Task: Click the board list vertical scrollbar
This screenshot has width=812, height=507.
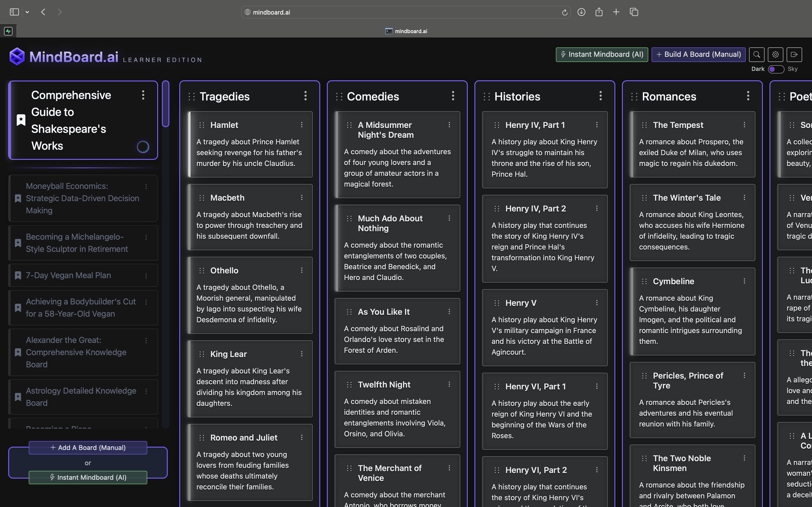Action: click(x=165, y=104)
